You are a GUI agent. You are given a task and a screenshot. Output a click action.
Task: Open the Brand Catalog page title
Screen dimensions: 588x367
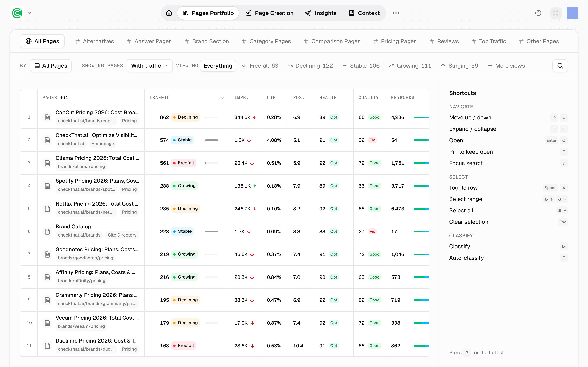click(x=73, y=227)
